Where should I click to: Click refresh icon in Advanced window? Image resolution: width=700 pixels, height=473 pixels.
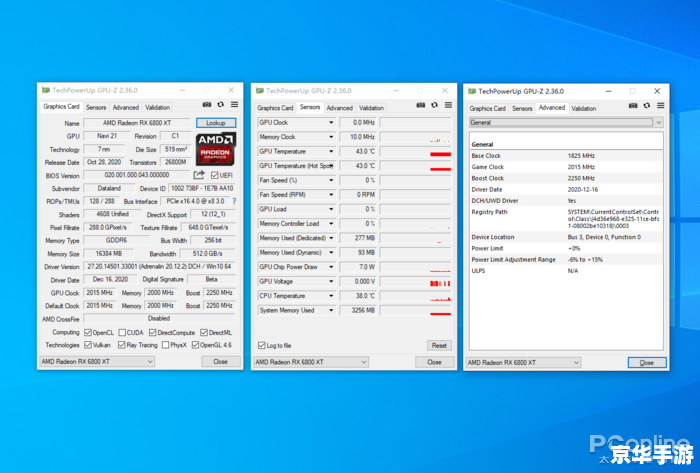647,105
